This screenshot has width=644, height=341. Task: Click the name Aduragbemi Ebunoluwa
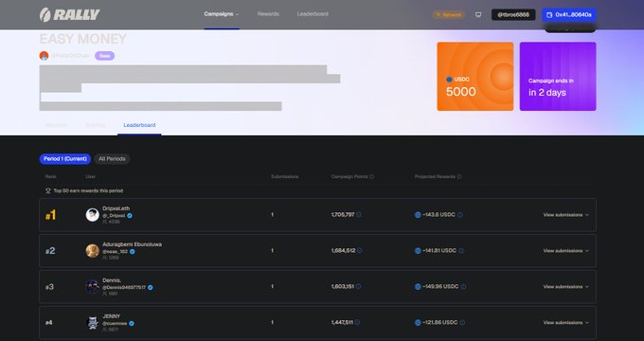click(133, 244)
